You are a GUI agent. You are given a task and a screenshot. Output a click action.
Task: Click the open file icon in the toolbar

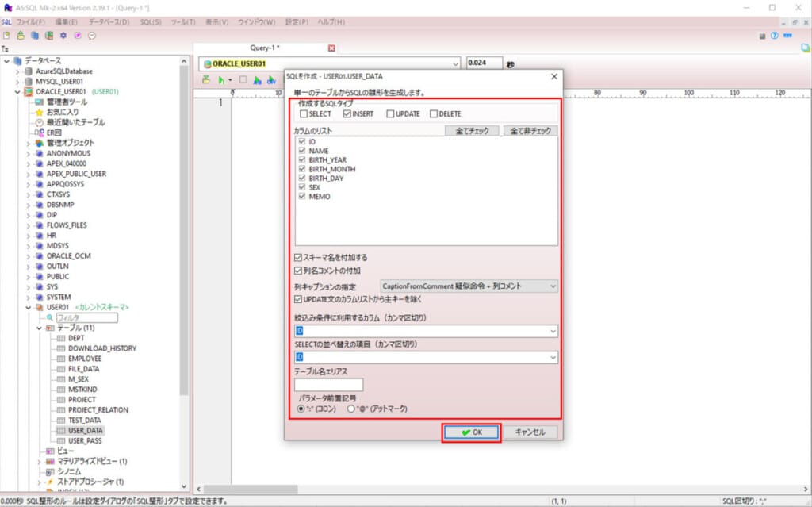tap(20, 35)
